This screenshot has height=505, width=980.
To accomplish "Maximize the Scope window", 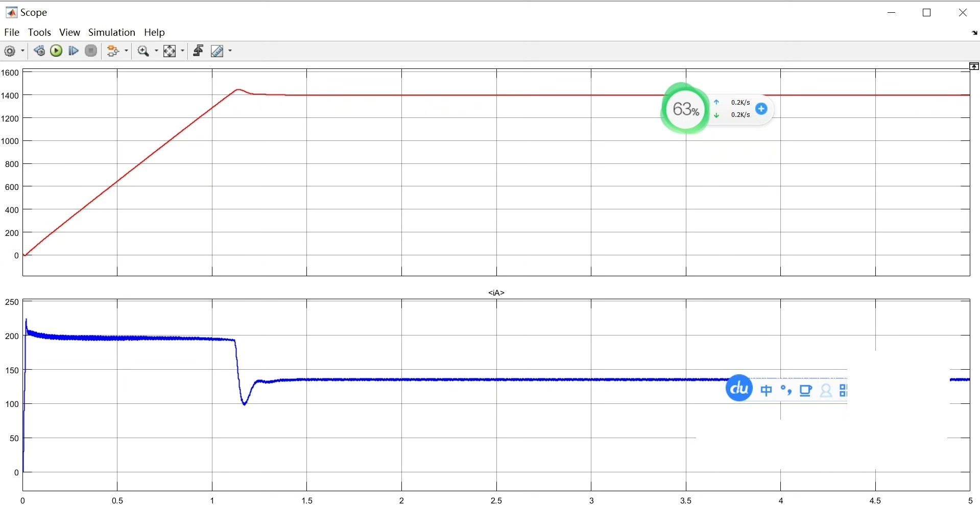I will [927, 13].
